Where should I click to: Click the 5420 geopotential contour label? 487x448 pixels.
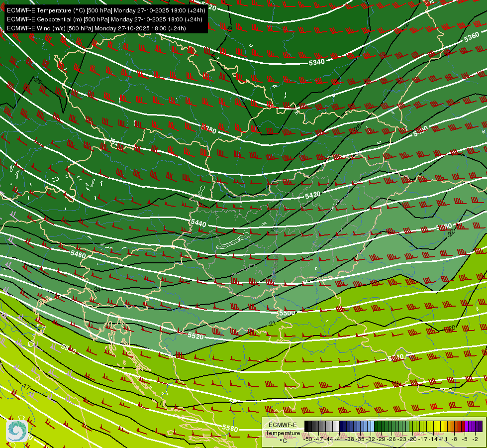click(x=312, y=195)
